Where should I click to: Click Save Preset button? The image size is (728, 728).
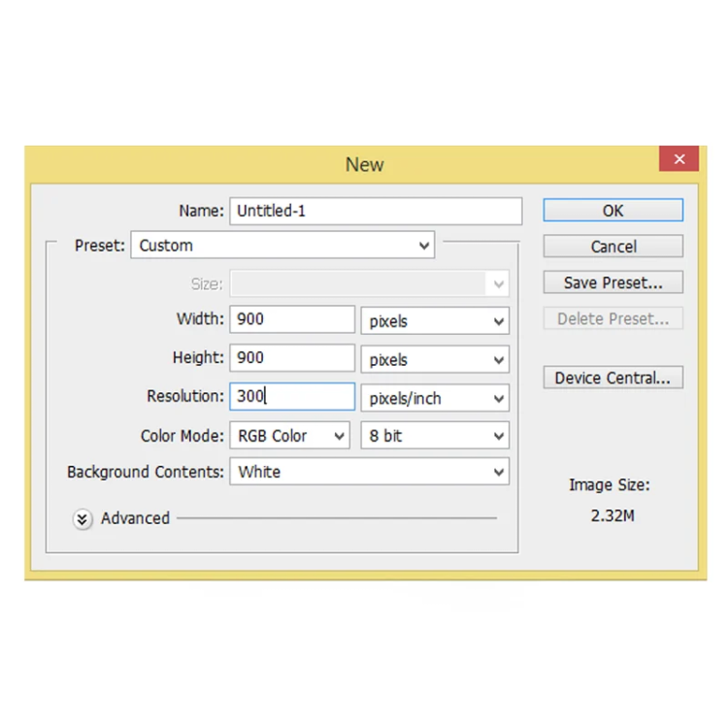(x=612, y=283)
